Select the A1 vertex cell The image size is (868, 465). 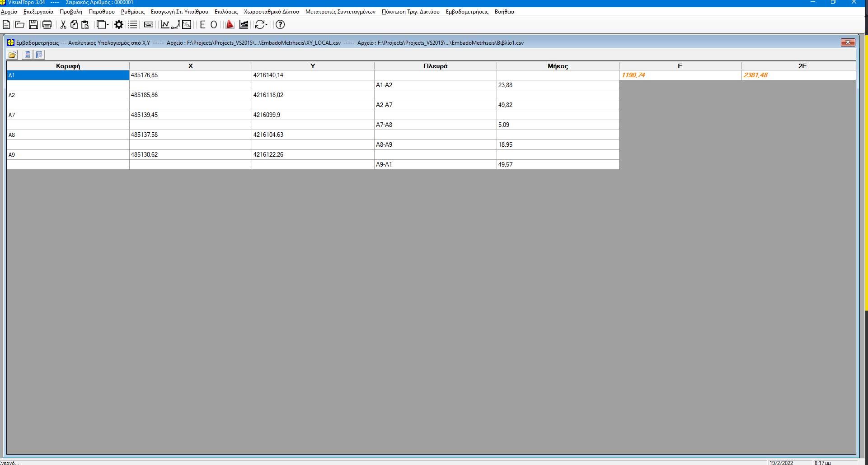tap(68, 75)
